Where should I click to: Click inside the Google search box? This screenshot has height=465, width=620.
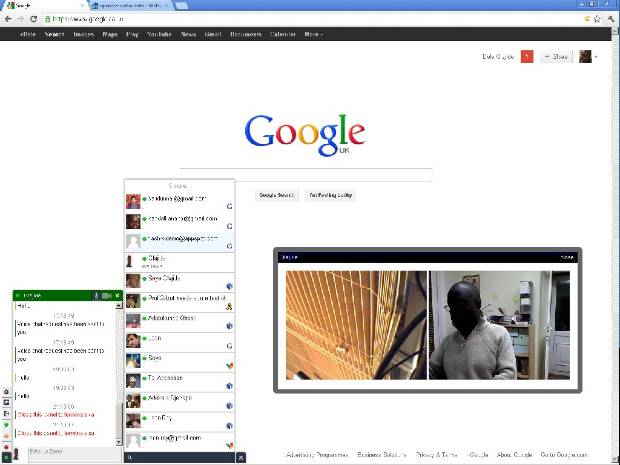[306, 175]
